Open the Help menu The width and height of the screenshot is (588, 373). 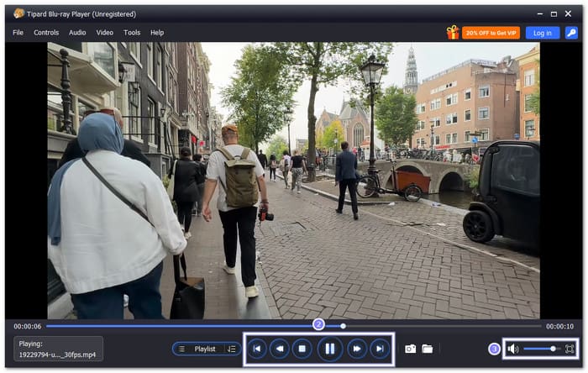157,33
